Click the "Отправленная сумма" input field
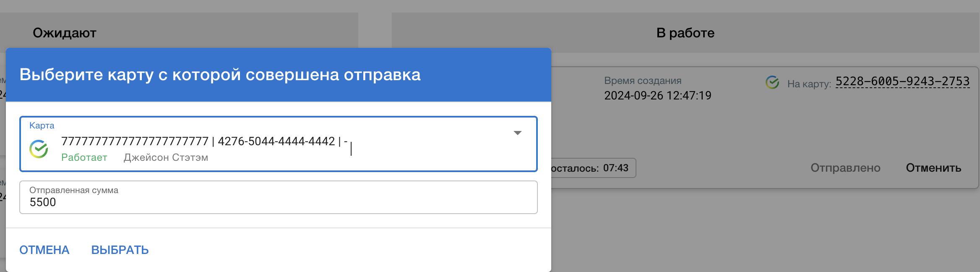980x272 pixels. click(x=278, y=202)
